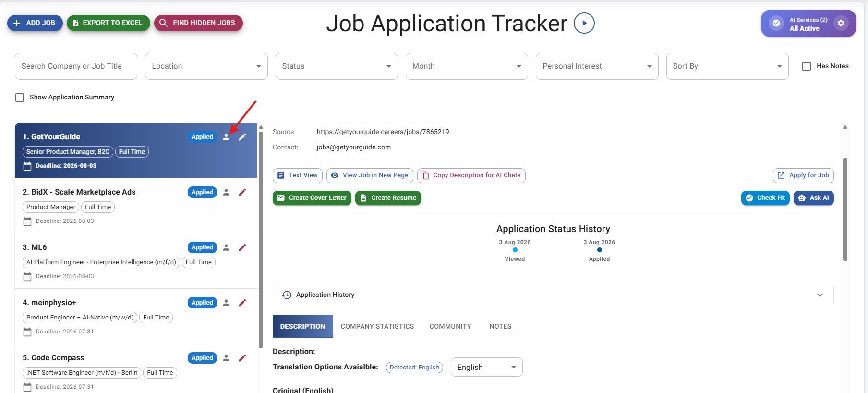Click the Text View button
This screenshot has height=393, width=868.
[298, 175]
